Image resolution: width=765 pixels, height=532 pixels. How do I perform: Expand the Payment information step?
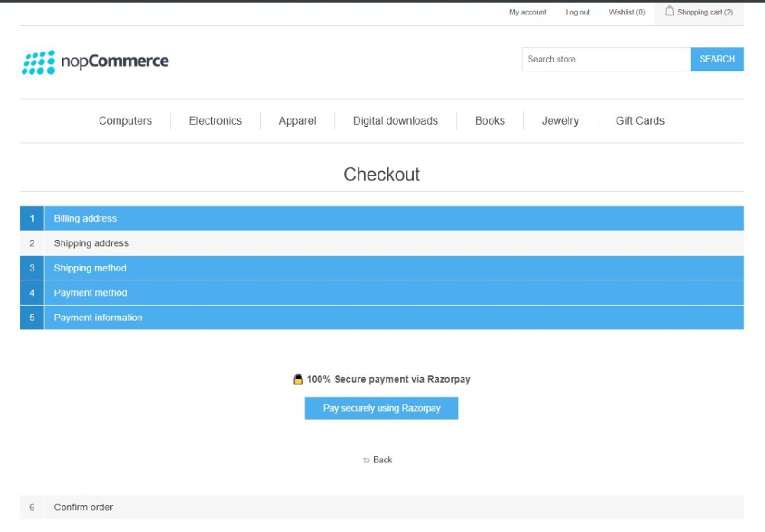point(382,317)
